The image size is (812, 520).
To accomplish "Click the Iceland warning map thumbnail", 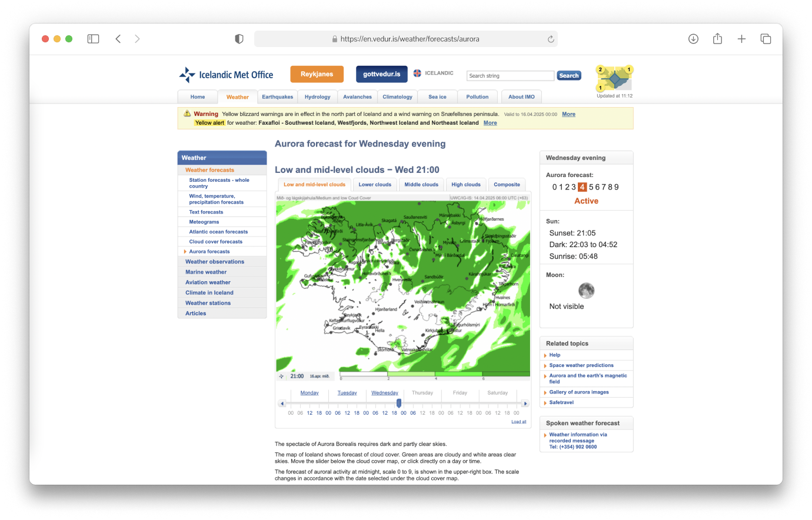I will [614, 78].
